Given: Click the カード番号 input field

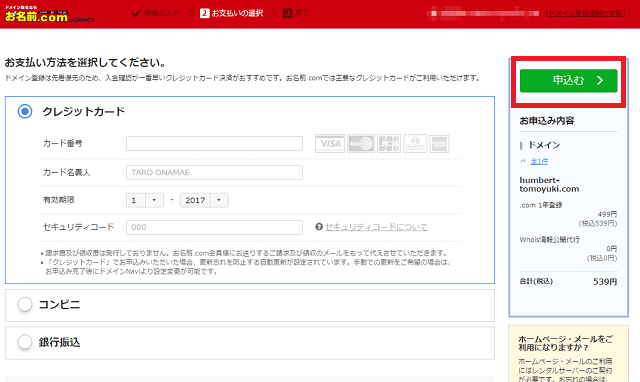Looking at the screenshot, I should [214, 144].
